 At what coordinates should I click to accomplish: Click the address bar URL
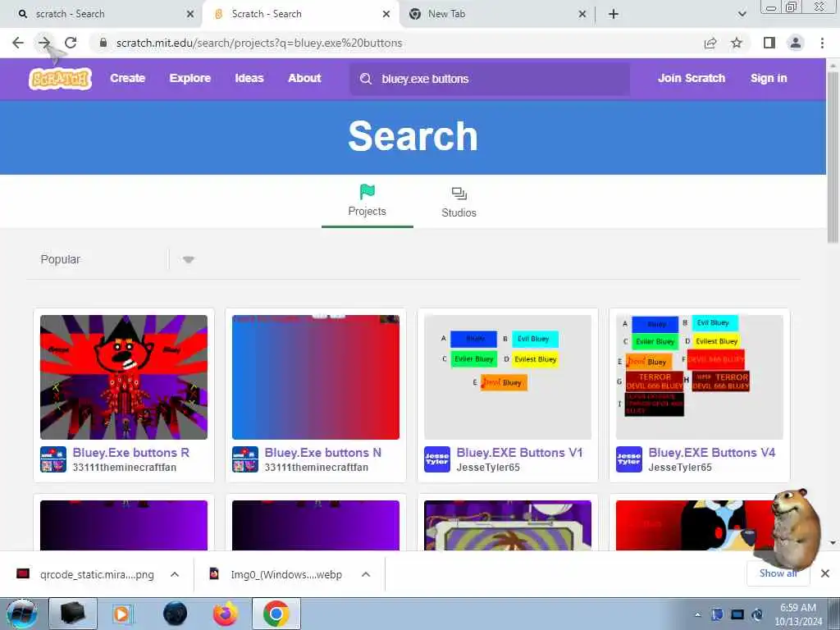pos(259,43)
